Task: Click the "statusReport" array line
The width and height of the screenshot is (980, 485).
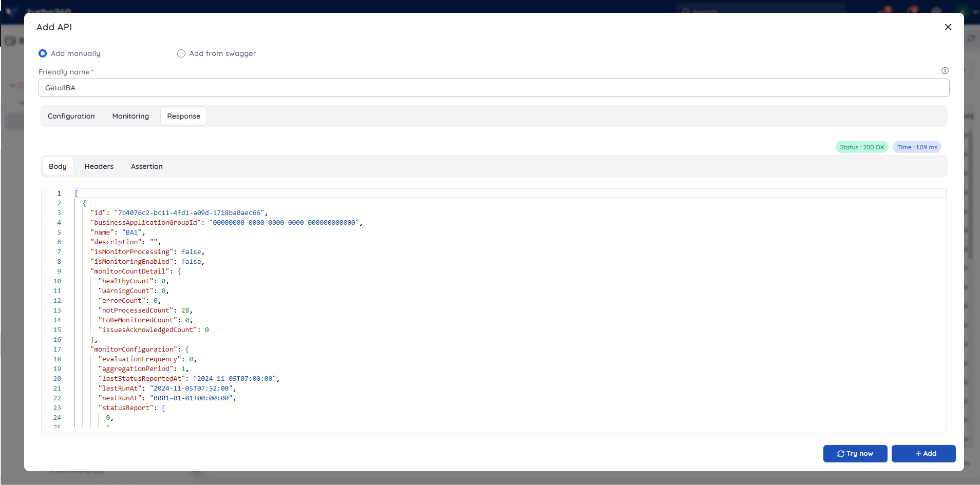Action: [x=131, y=408]
